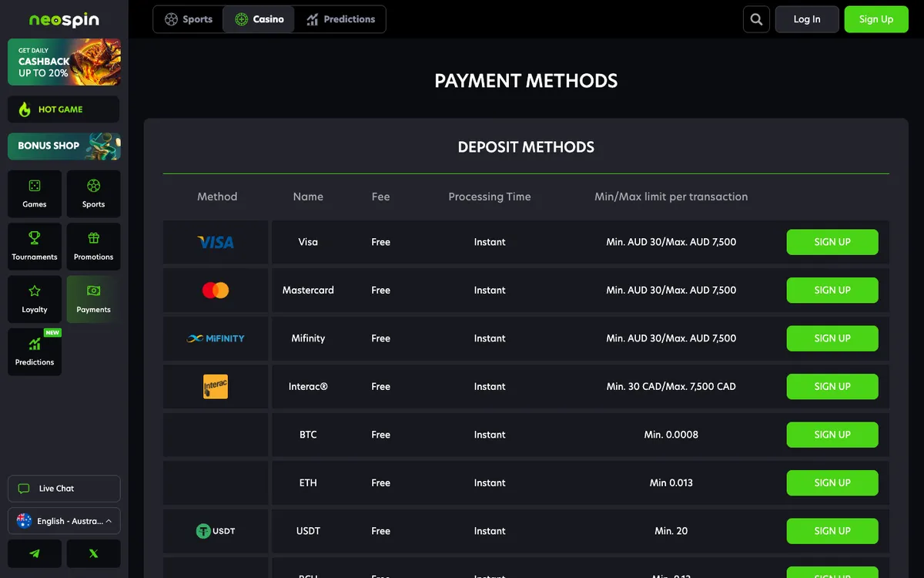Click Sign Up in the Mastercard row
Screen dimensions: 924x578
tap(832, 291)
